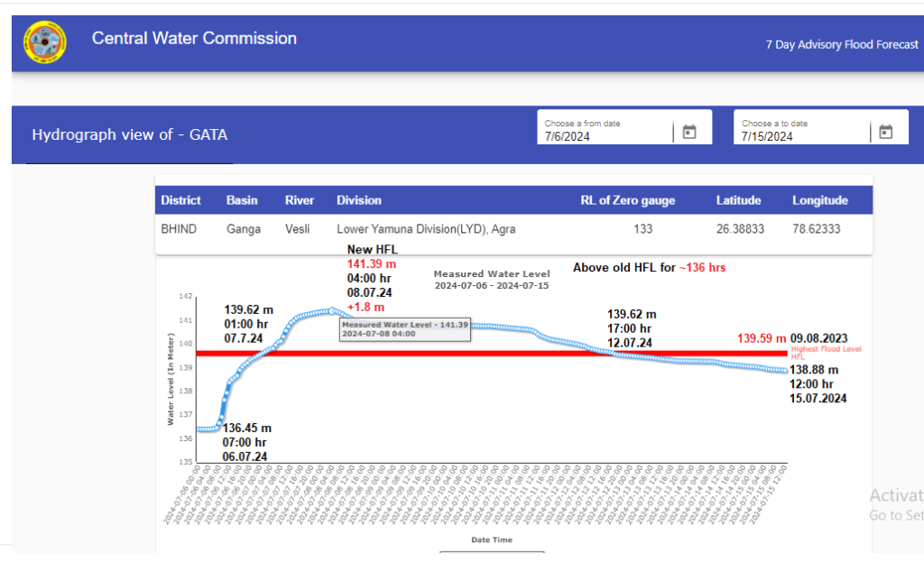Select the Hydrograph view of - GATA tab
Viewport: 924px width, 581px height.
pyautogui.click(x=130, y=135)
